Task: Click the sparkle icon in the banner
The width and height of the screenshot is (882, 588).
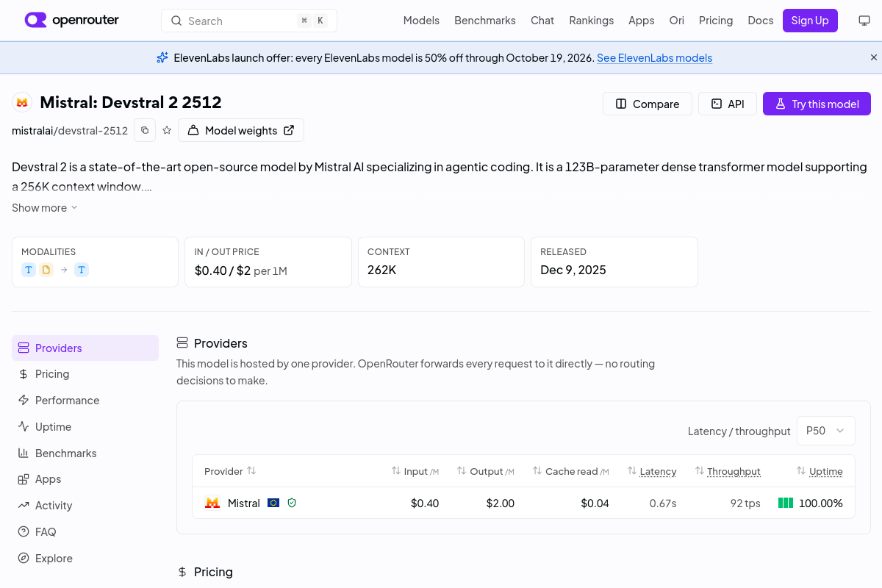Action: [162, 57]
